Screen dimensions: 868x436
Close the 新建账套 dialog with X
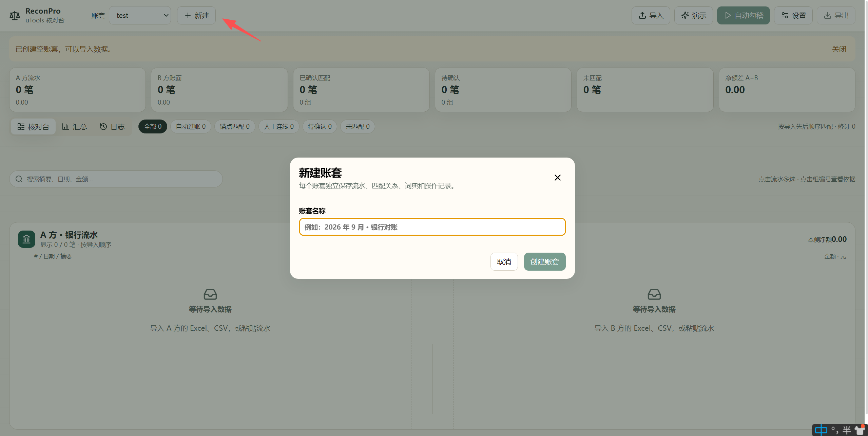(557, 178)
